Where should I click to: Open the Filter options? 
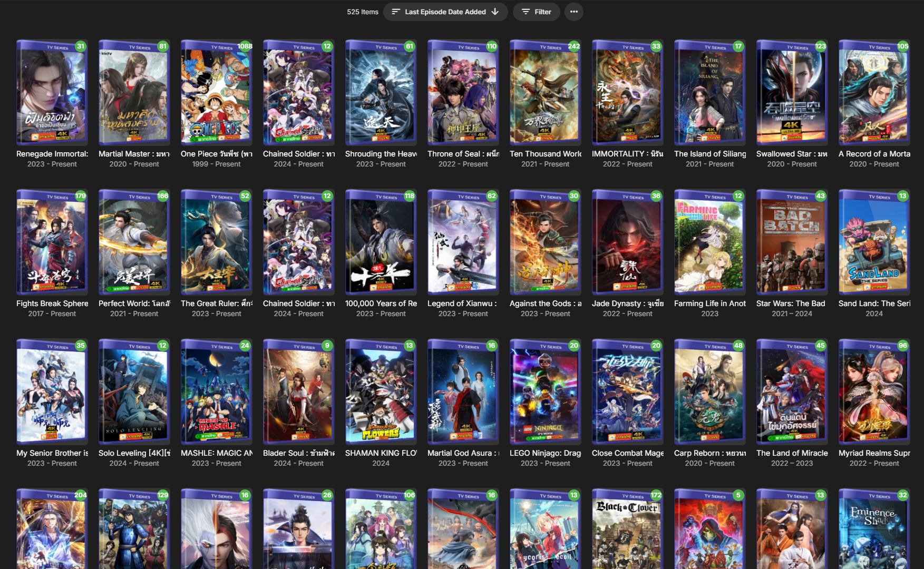[x=536, y=12]
